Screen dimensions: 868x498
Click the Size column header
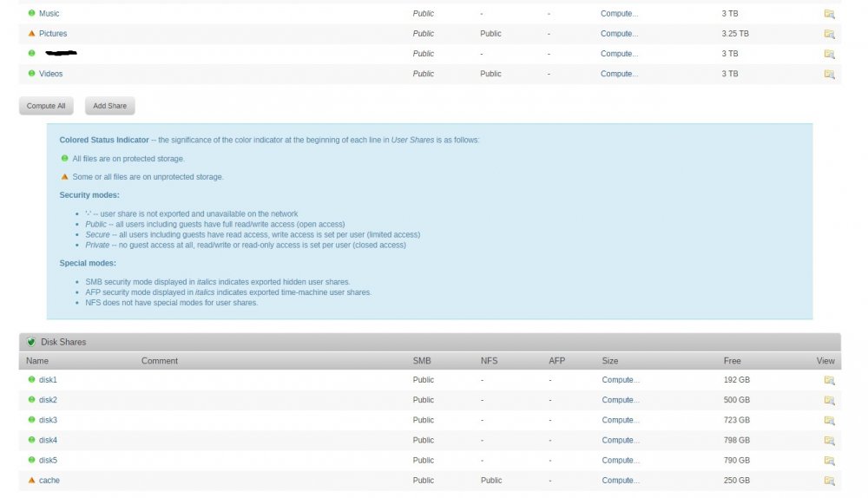point(610,361)
